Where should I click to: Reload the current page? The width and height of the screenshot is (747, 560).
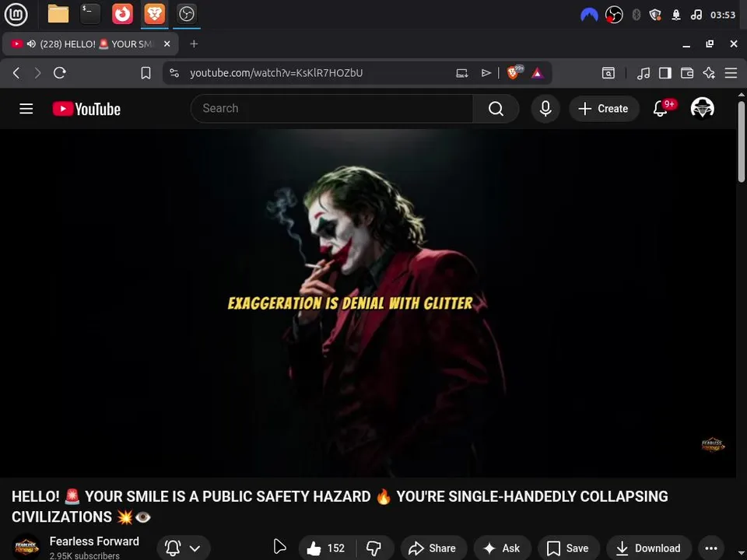[60, 73]
